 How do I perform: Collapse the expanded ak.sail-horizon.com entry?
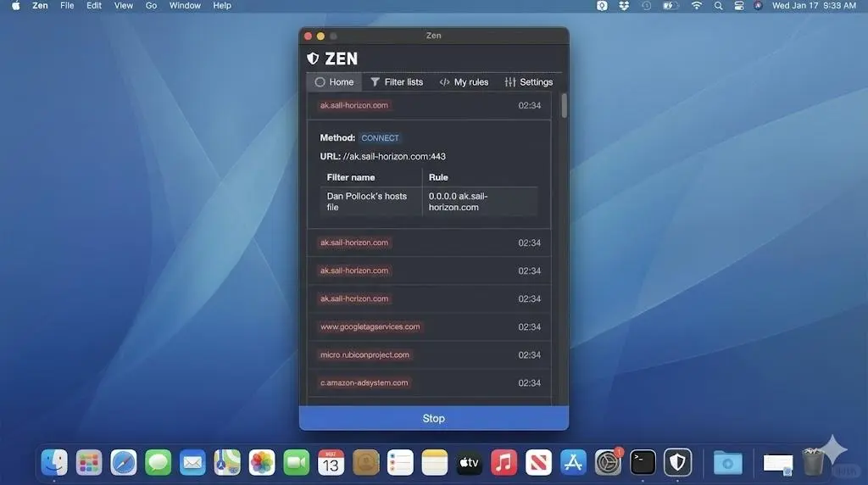tap(429, 105)
